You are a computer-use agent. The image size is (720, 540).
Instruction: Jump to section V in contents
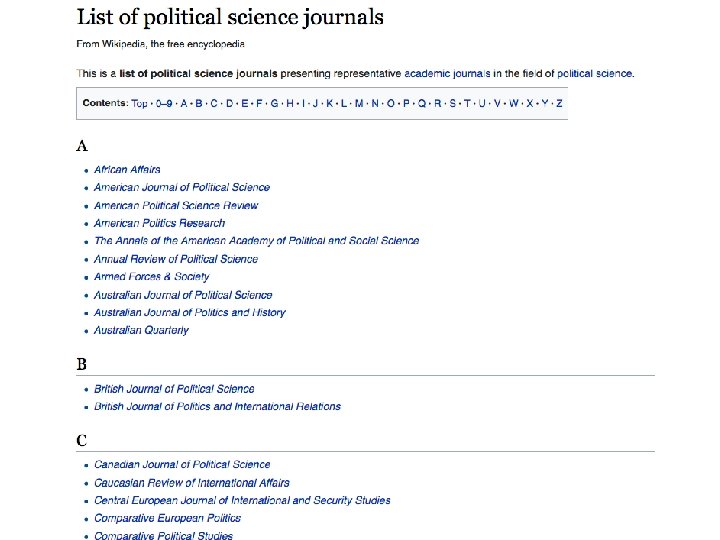[x=497, y=103]
